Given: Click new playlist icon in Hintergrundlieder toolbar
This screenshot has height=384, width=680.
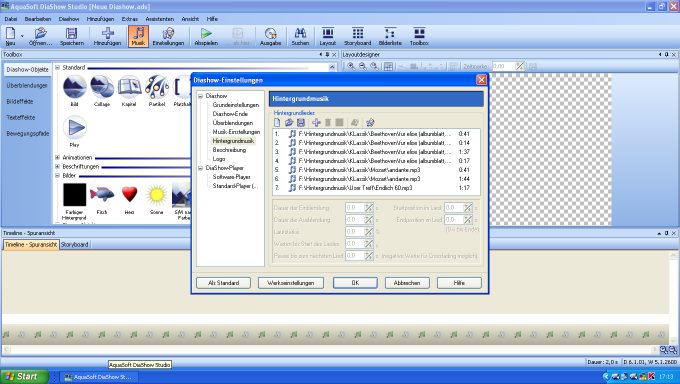Looking at the screenshot, I should tap(277, 123).
